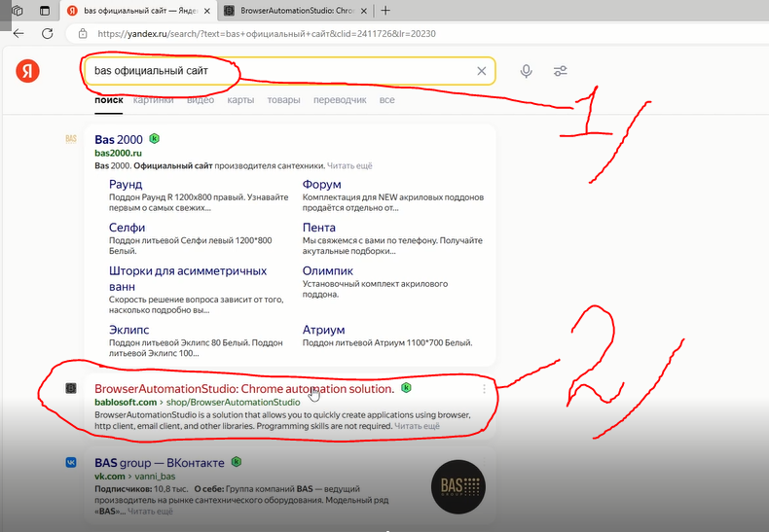The width and height of the screenshot is (769, 532).
Task: Click the Yandex logo
Action: coord(27,71)
